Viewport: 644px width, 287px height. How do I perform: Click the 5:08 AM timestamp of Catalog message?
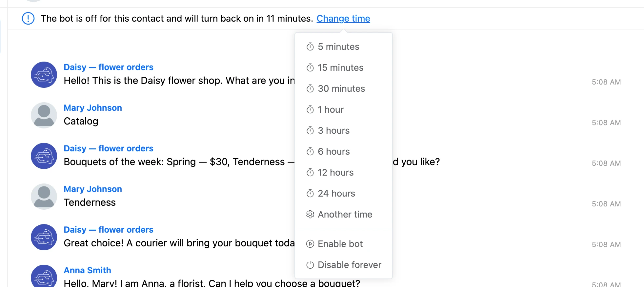point(606,123)
